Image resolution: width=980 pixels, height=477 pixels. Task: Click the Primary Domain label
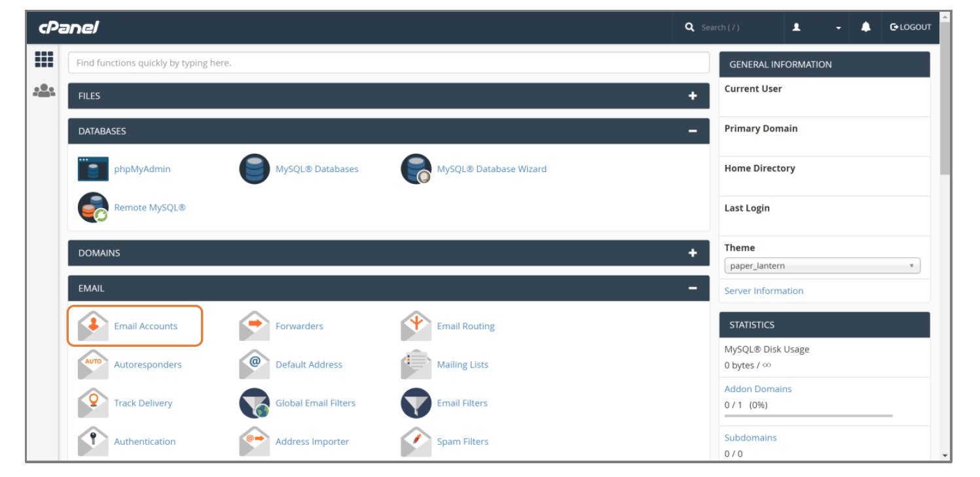tap(761, 128)
